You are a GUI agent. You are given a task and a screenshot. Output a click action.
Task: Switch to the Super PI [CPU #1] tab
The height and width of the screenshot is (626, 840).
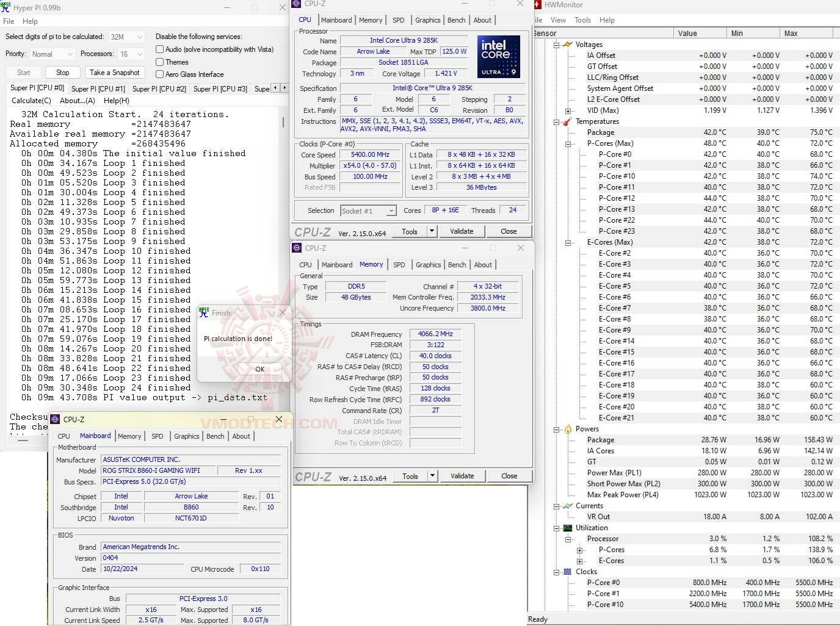coord(98,89)
